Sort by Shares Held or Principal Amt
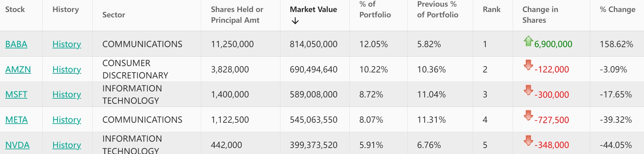 237,15
